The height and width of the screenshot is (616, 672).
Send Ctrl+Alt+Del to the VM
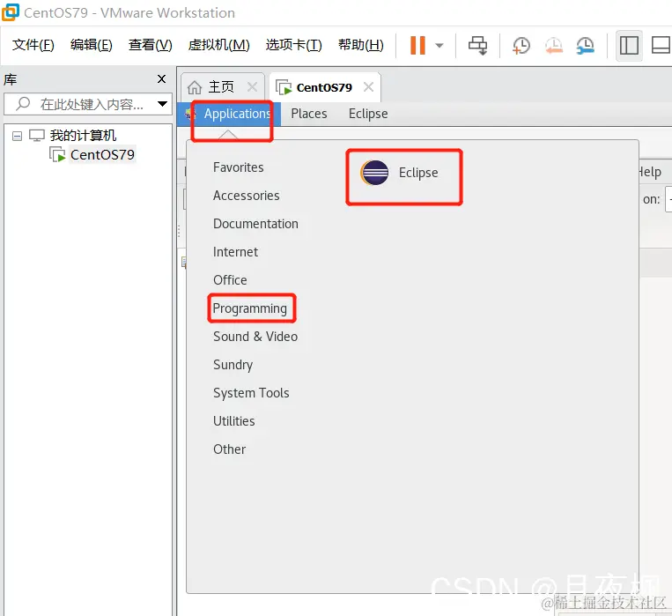(x=477, y=45)
